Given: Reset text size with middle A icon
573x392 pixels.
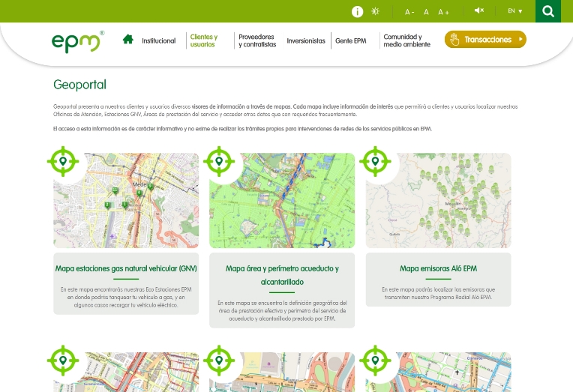Looking at the screenshot, I should pos(426,12).
